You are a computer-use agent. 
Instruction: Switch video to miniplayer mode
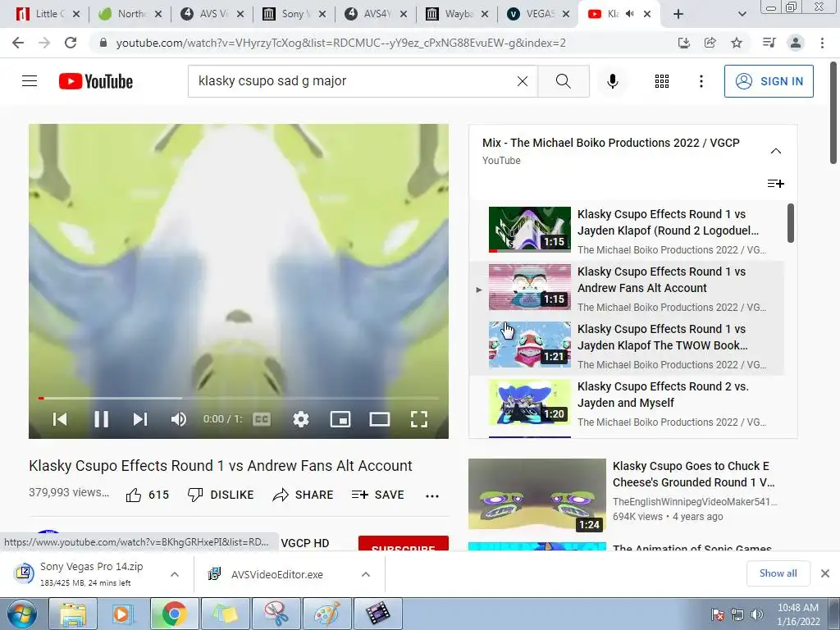click(340, 419)
